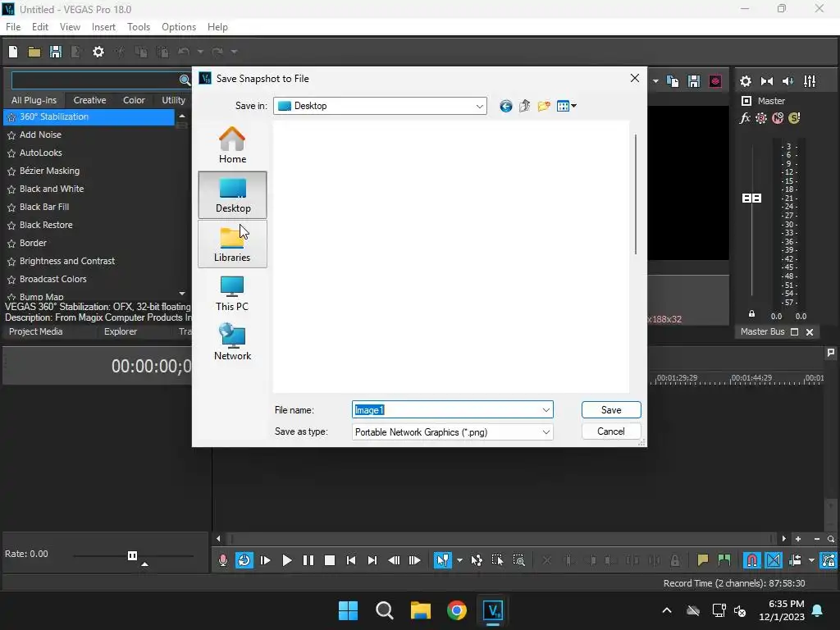
Task: Pause playback in transport bar
Action: pyautogui.click(x=308, y=560)
